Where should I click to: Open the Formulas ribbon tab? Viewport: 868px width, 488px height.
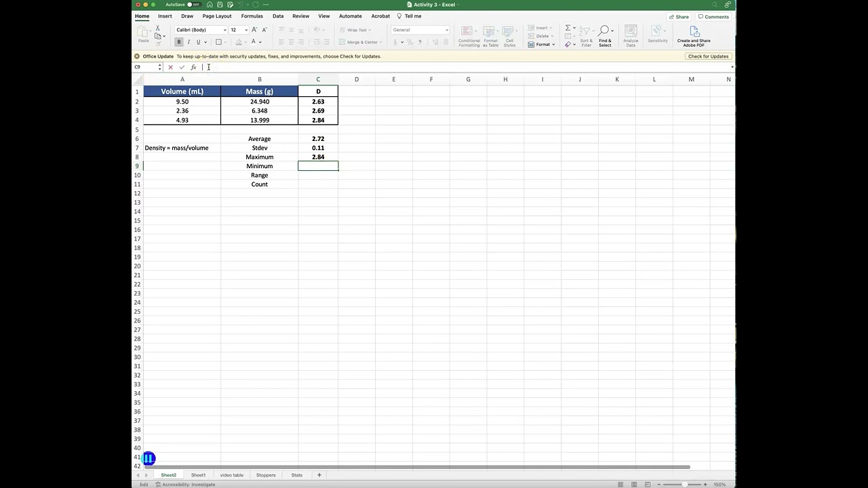252,16
